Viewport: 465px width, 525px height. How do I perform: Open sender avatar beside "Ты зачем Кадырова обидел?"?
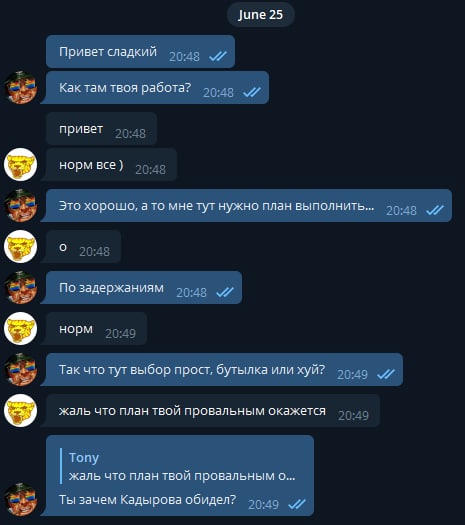[21, 499]
